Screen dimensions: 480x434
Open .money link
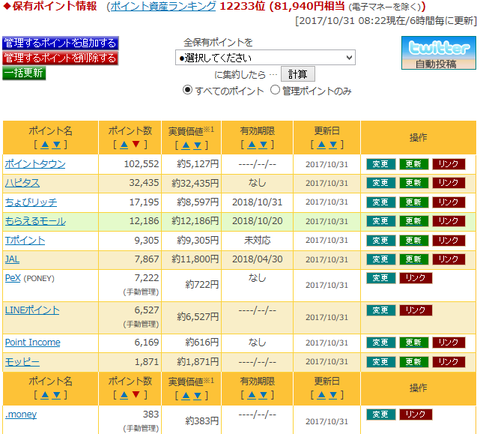click(x=21, y=414)
